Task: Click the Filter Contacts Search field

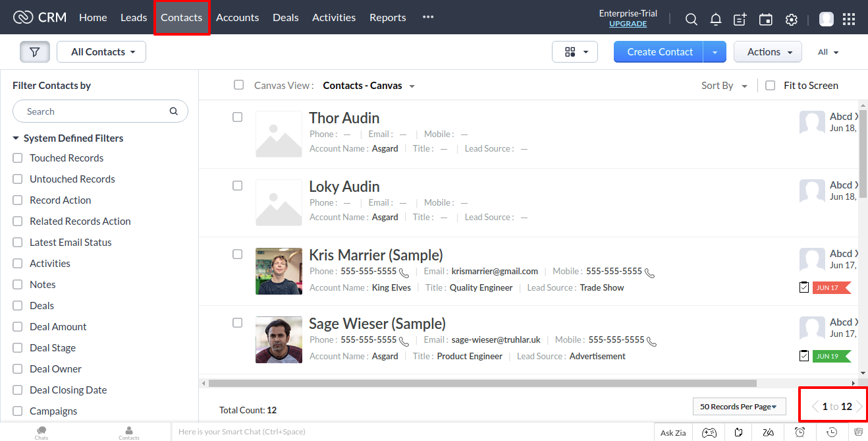Action: [100, 111]
